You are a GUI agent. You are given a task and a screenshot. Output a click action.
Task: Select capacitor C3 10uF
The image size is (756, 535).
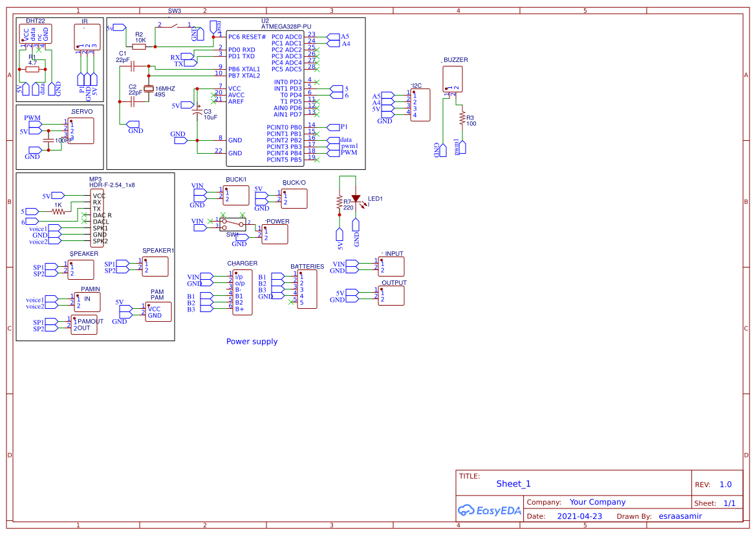(x=197, y=113)
